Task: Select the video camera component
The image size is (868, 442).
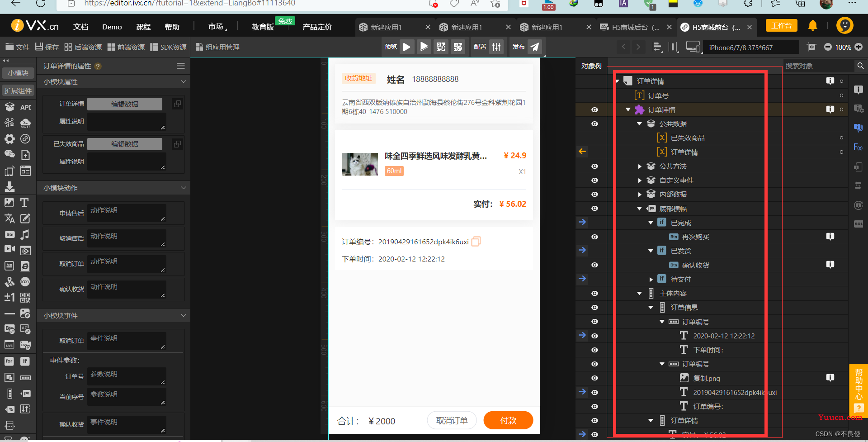Action: click(9, 249)
